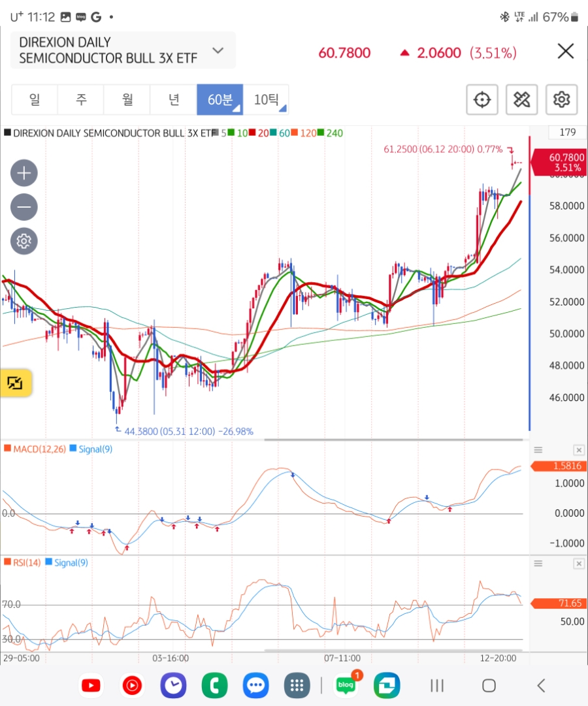Viewport: 588px width, 706px height.
Task: Close the chart screen with the X
Action: 566,51
